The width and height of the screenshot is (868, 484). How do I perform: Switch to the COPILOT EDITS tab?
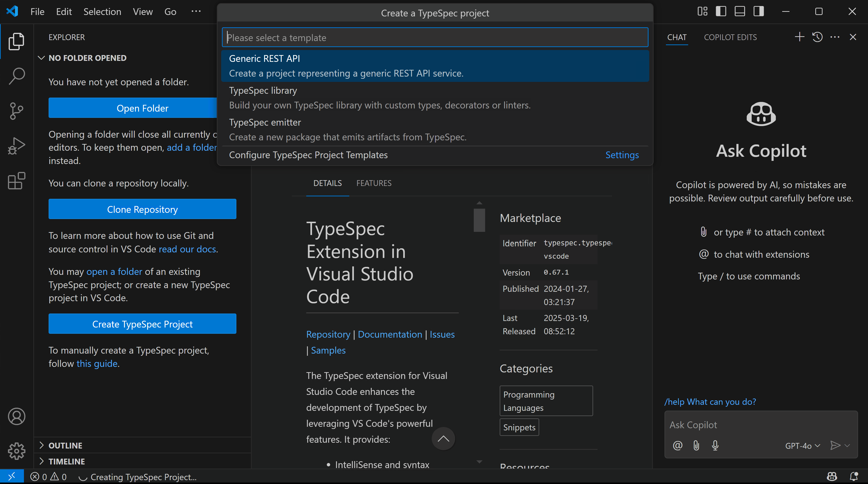point(730,37)
